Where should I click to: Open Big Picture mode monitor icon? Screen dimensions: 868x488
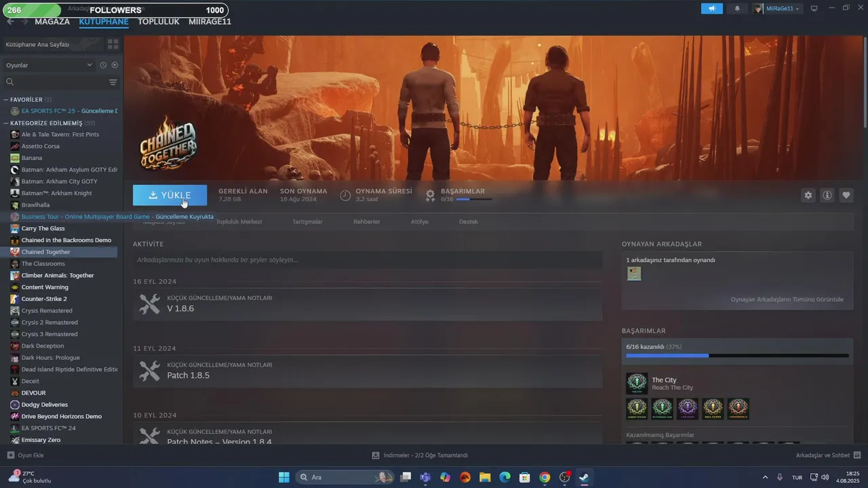pos(814,8)
